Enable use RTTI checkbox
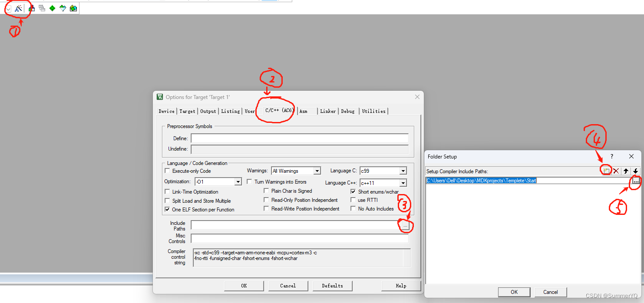 click(353, 200)
